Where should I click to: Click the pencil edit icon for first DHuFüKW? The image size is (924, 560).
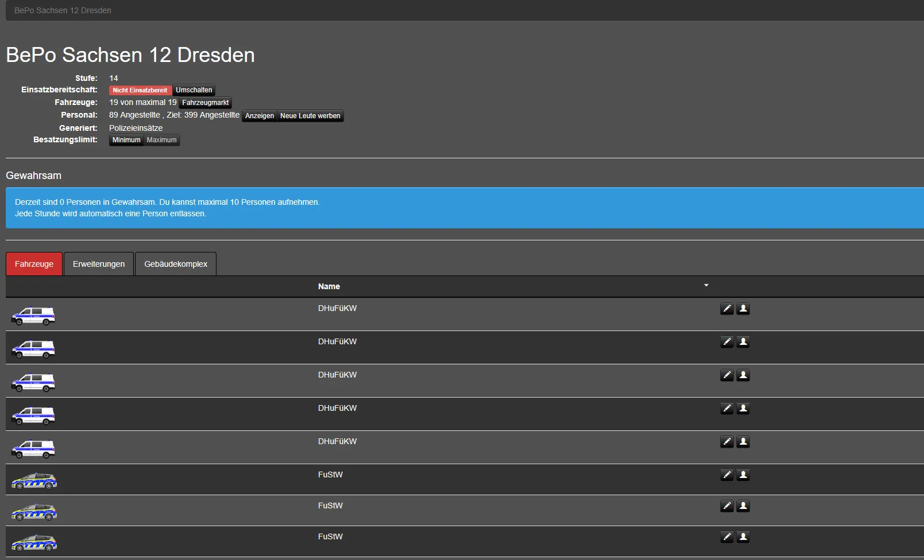726,309
